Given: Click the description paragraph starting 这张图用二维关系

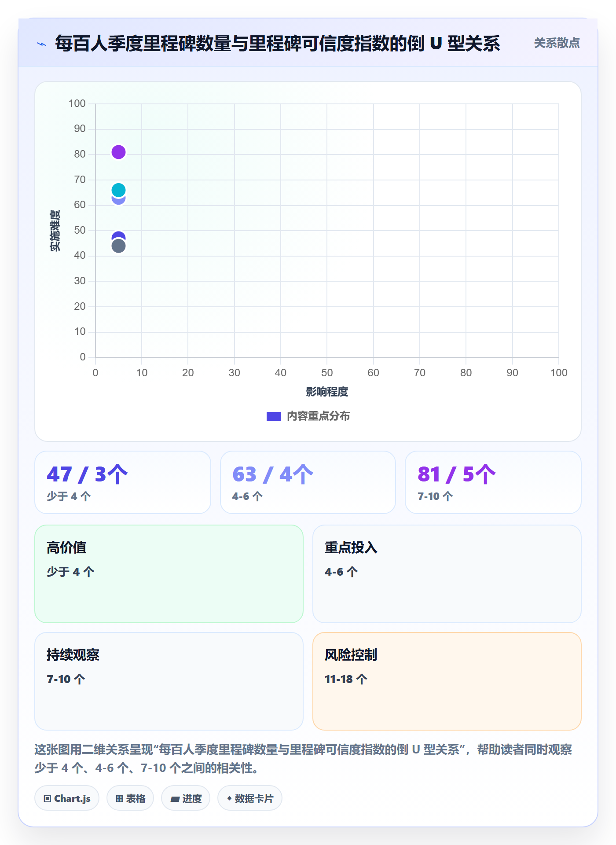Looking at the screenshot, I should tap(303, 759).
